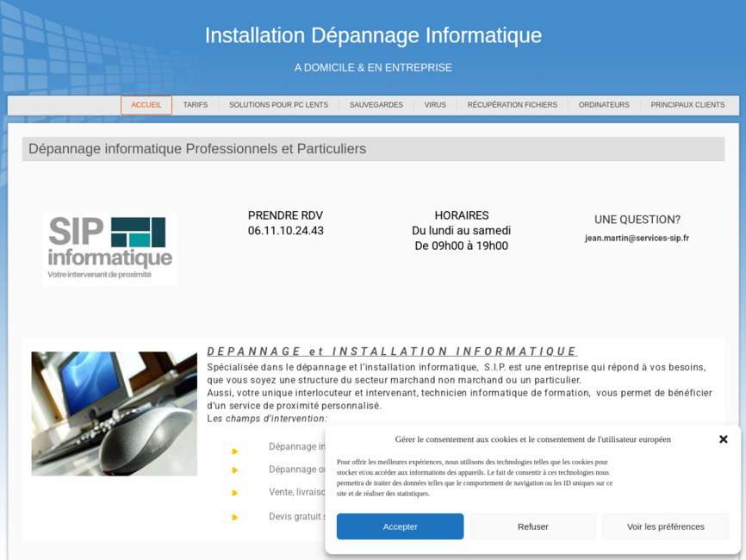746x560 pixels.
Task: Click Refuser in the cookie banner
Action: pos(532,526)
